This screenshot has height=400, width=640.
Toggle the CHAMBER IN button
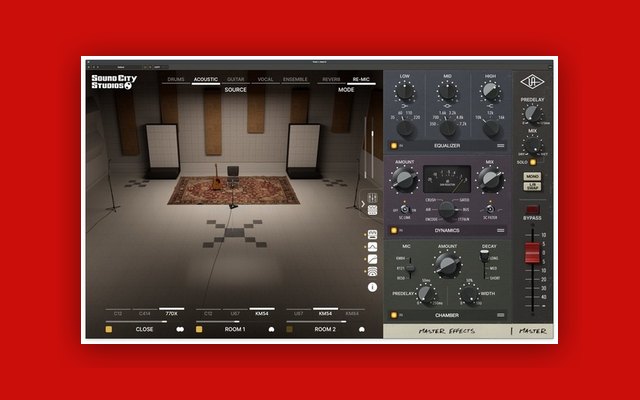(394, 315)
